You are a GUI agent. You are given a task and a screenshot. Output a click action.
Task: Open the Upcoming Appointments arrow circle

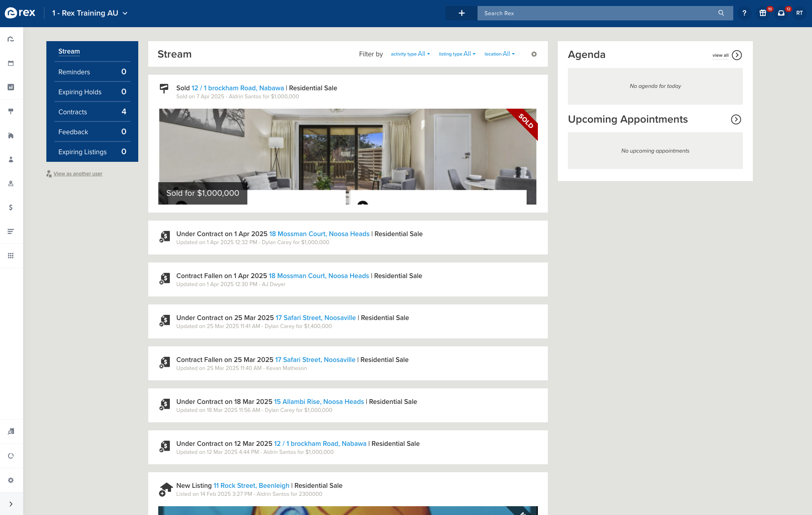pyautogui.click(x=736, y=119)
